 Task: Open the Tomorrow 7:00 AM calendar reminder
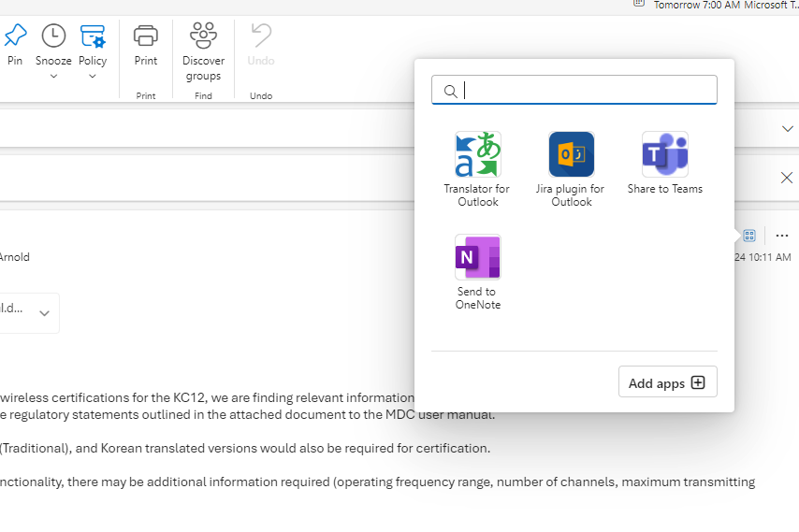(726, 5)
